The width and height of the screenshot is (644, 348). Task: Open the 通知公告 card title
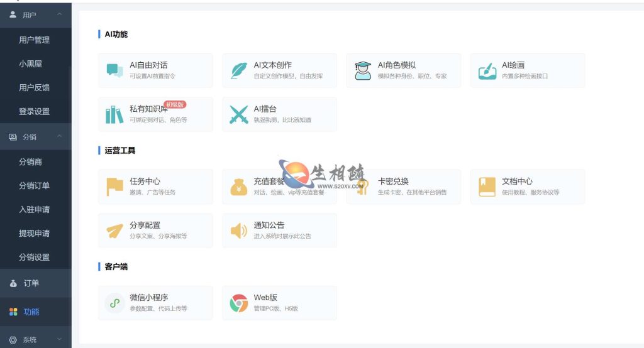(x=269, y=225)
